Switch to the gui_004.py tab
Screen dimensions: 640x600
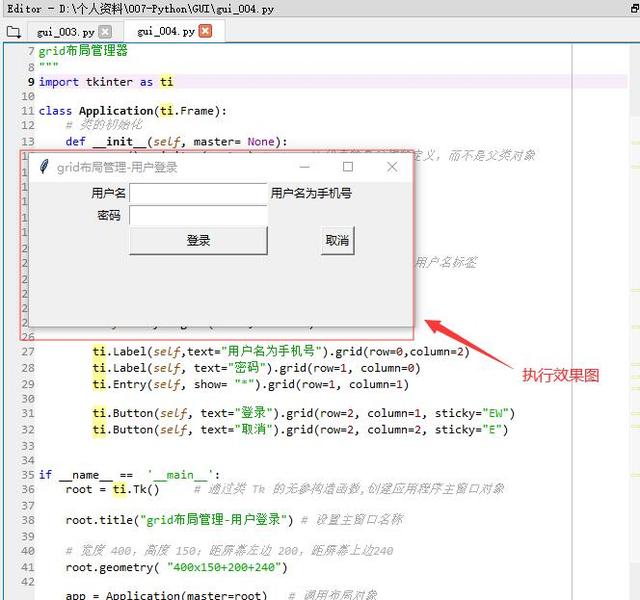click(166, 32)
